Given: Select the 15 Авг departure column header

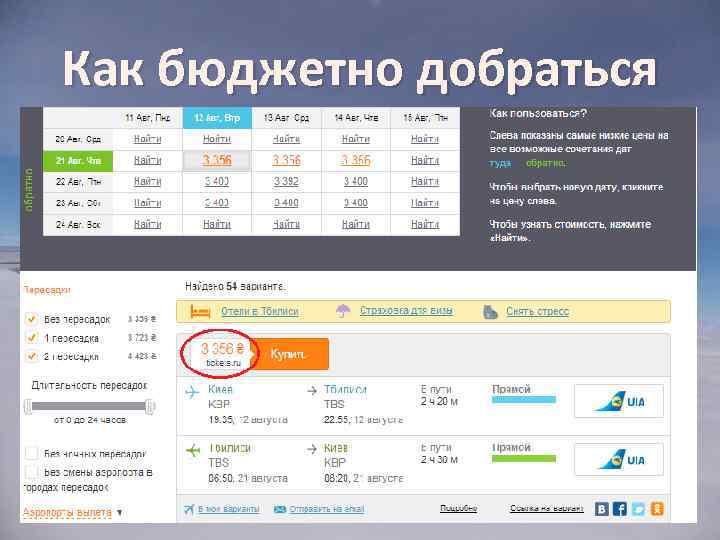Looking at the screenshot, I should click(x=425, y=118).
